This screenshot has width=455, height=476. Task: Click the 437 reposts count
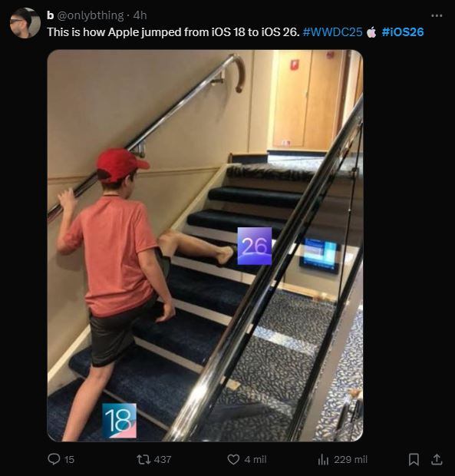click(163, 460)
